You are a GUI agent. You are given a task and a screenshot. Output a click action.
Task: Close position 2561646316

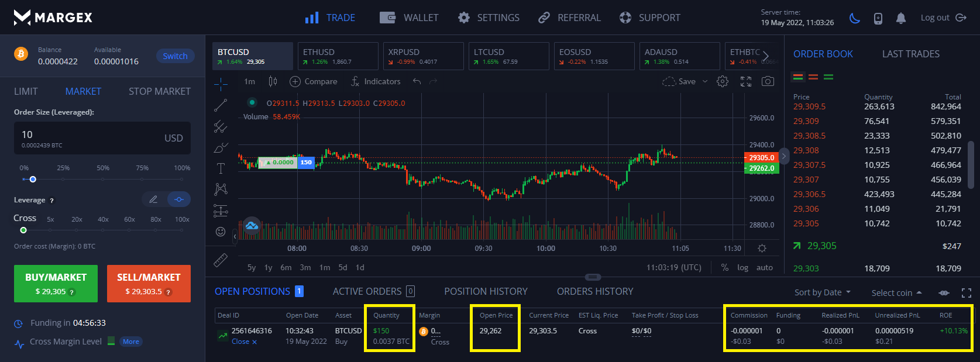click(x=244, y=342)
